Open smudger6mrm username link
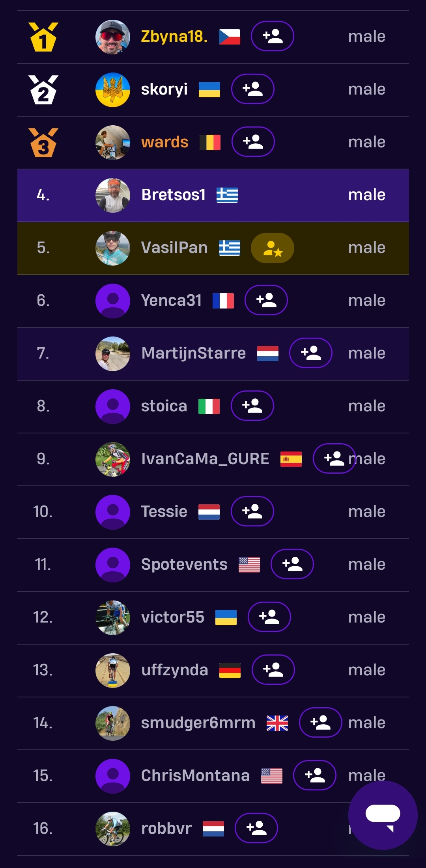The width and height of the screenshot is (426, 868). (198, 723)
